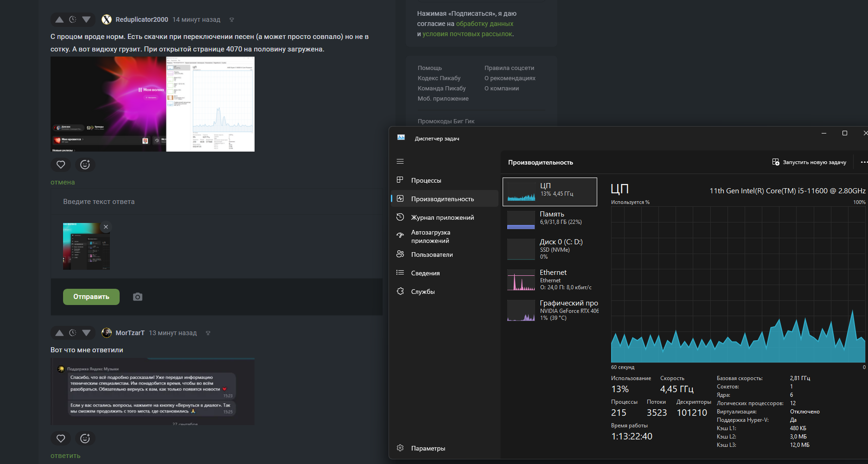Click the отмена link under the comment
Image resolution: width=868 pixels, height=464 pixels.
click(x=63, y=182)
